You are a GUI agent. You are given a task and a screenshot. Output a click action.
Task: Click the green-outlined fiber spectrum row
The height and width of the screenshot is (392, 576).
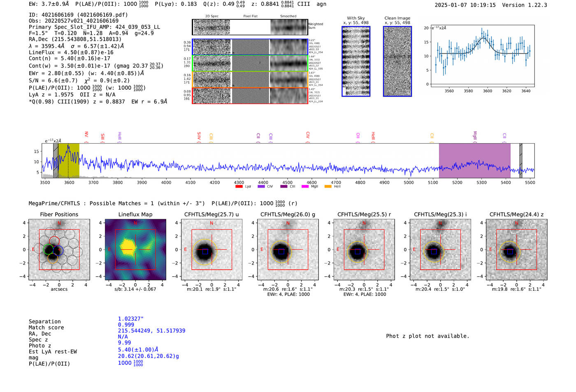click(x=250, y=63)
